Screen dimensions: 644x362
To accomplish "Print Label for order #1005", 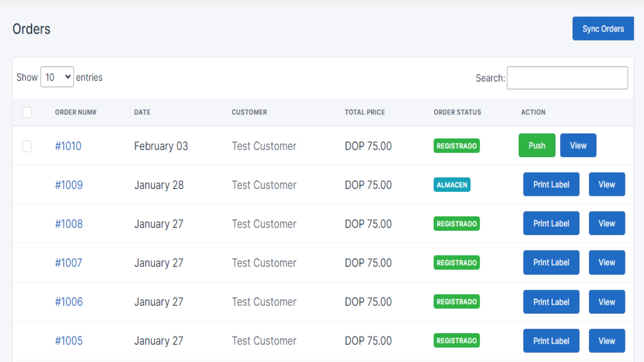I will pyautogui.click(x=551, y=340).
